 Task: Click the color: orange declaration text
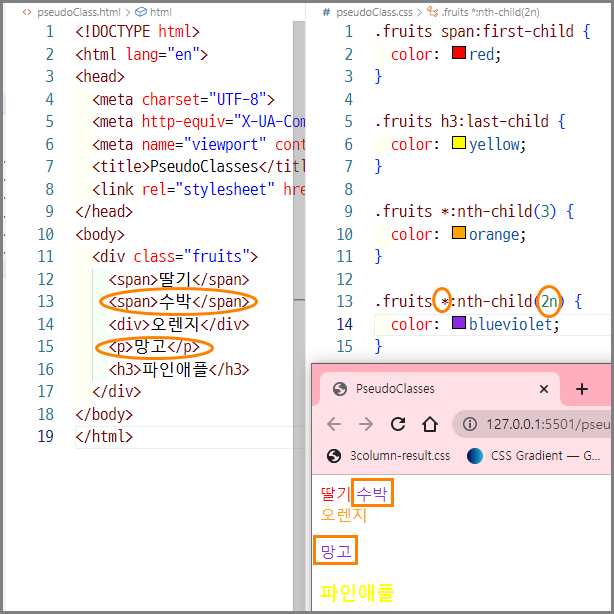(459, 234)
